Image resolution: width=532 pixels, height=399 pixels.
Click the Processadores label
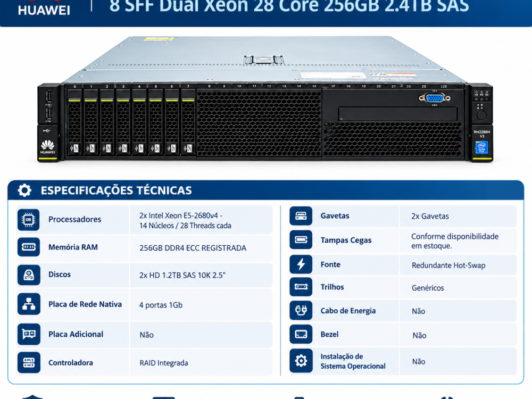click(74, 220)
